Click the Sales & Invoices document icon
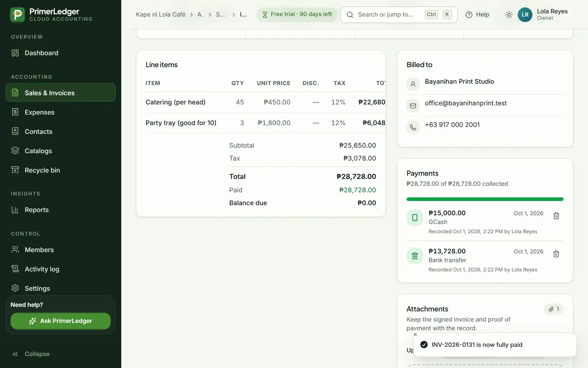Image resolution: width=588 pixels, height=368 pixels. tap(15, 92)
